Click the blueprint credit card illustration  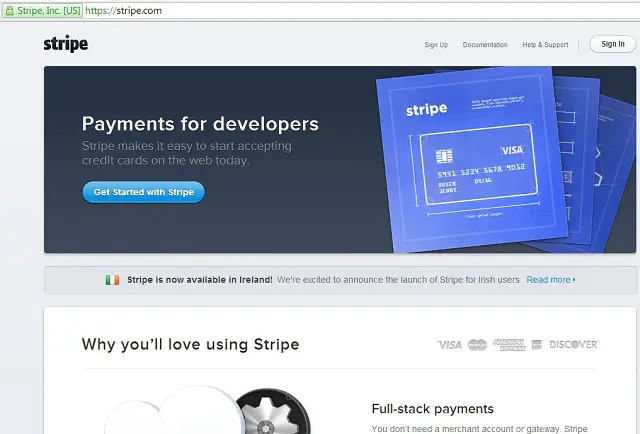[x=478, y=165]
